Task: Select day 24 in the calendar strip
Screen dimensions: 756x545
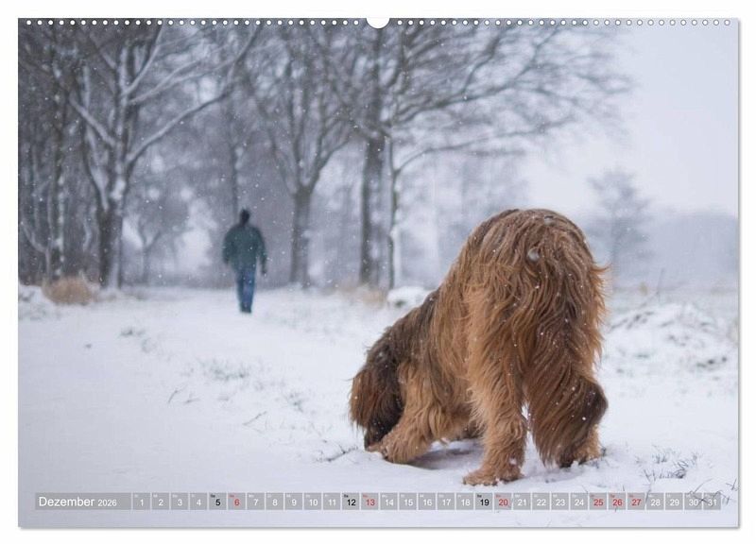Action: pyautogui.click(x=579, y=502)
